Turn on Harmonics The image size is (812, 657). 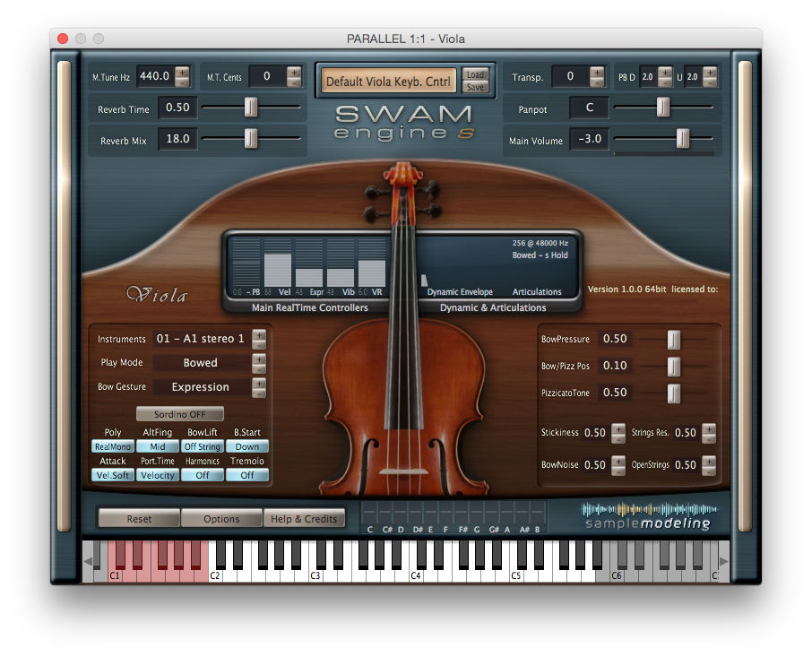coord(203,475)
